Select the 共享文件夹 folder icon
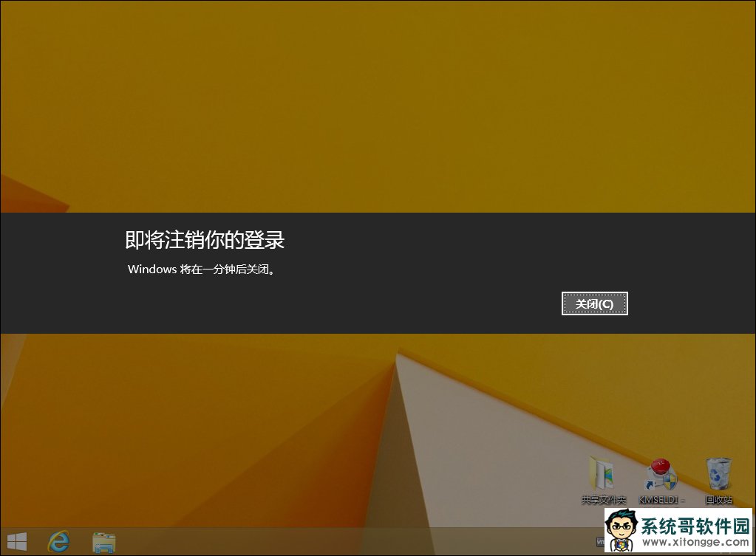 602,473
